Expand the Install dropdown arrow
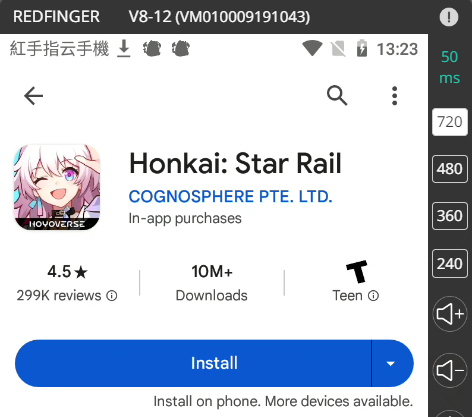The width and height of the screenshot is (472, 417). (x=391, y=363)
